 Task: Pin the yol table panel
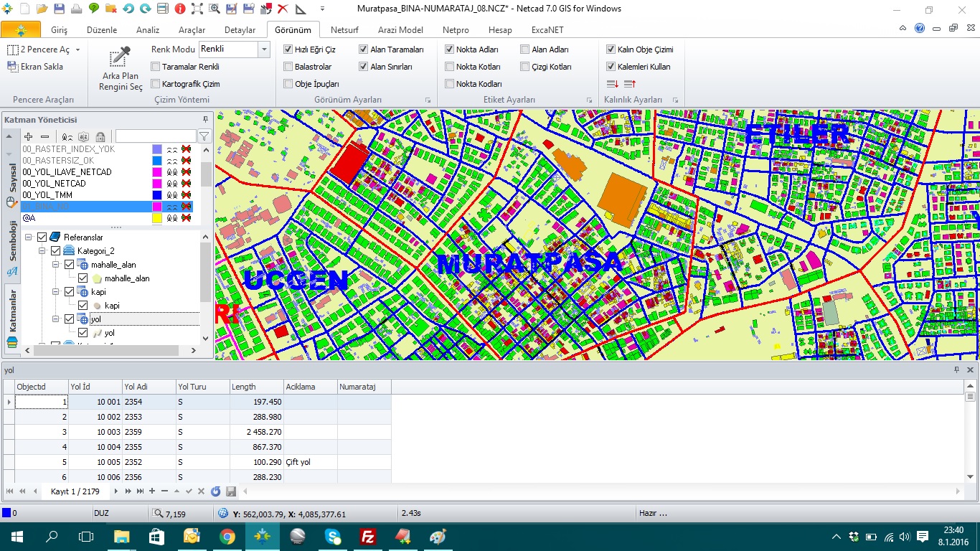[956, 369]
